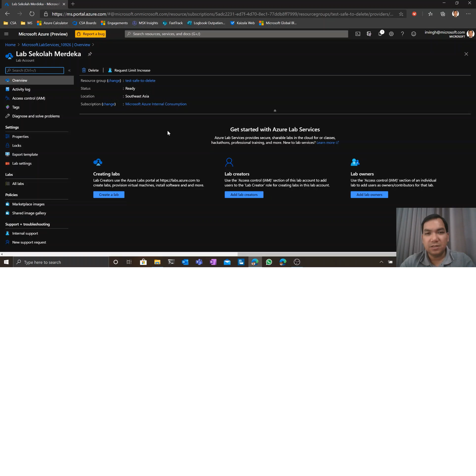Open the Azure portal hamburger menu
Viewport: 476px width, 476px height.
[6, 34]
